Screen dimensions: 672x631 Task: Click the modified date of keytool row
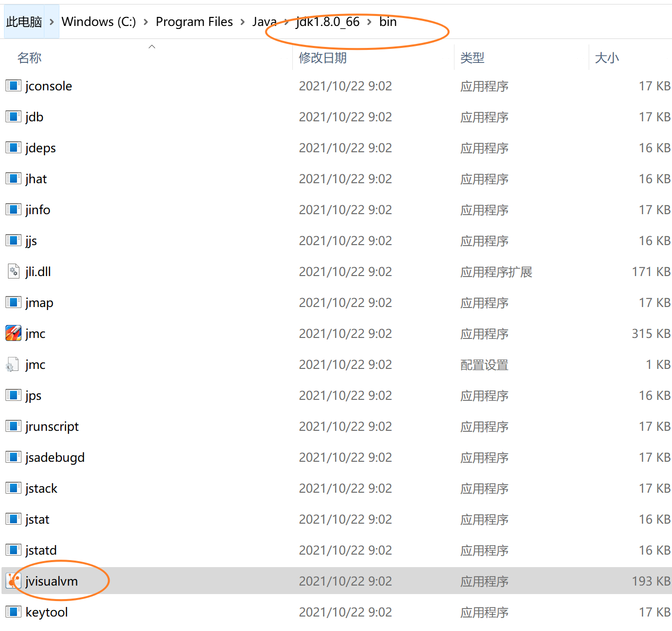[345, 612]
